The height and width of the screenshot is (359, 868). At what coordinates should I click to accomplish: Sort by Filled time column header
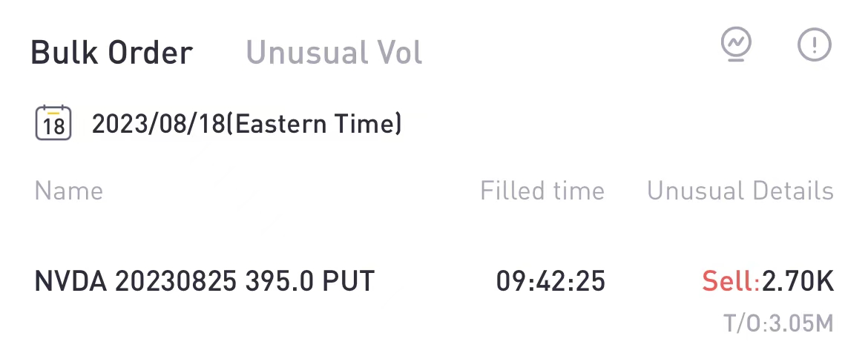(542, 191)
